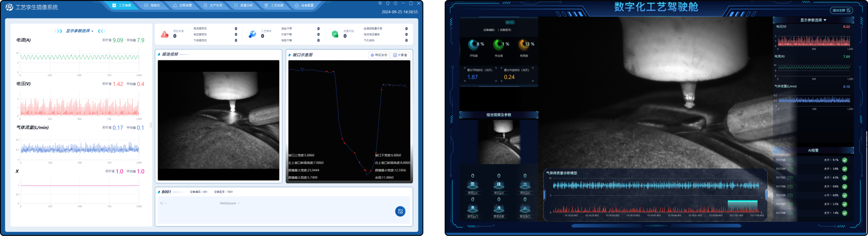Screen dimensions: 868x236
Task: Click the 特征坐标 button
Action: (379, 55)
